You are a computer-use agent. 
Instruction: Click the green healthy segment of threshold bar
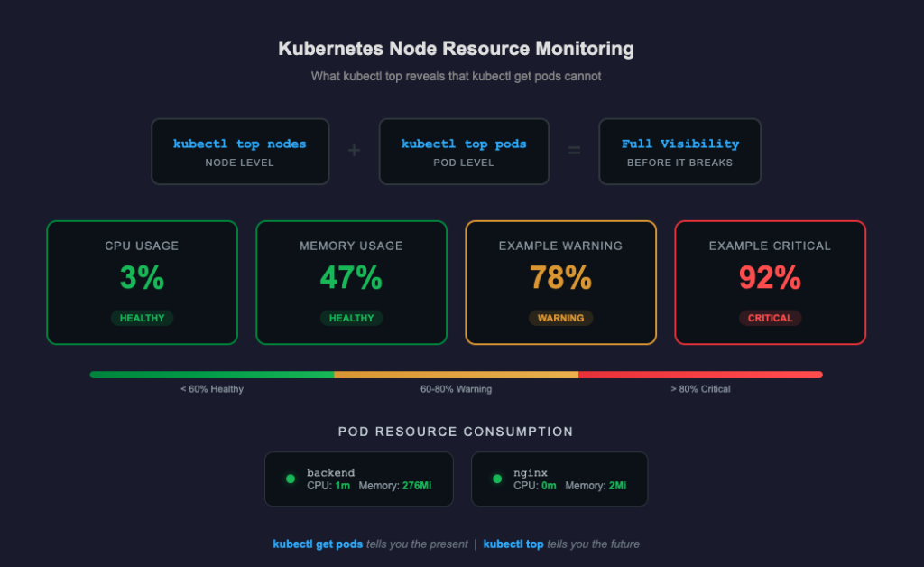(x=212, y=375)
